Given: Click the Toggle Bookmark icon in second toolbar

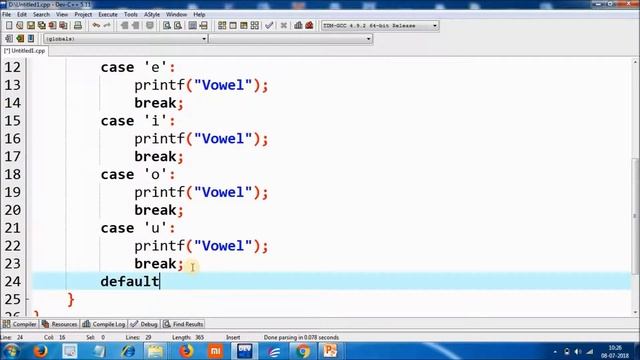Looking at the screenshot, I should [20, 39].
